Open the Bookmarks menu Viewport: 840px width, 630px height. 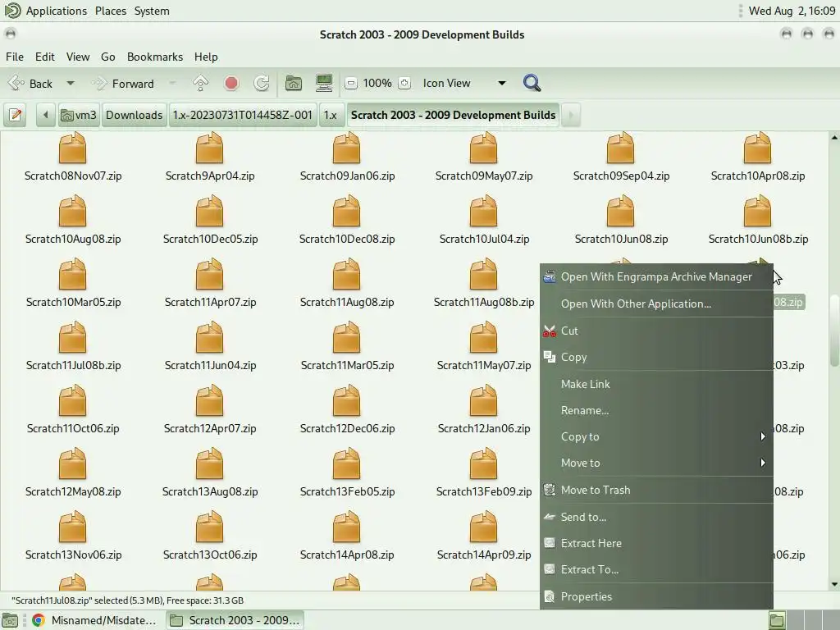tap(155, 57)
